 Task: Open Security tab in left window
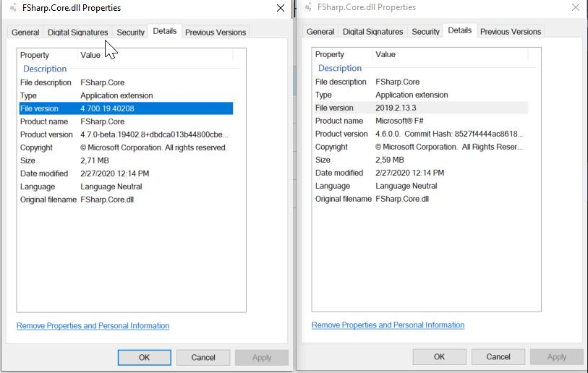coord(130,33)
